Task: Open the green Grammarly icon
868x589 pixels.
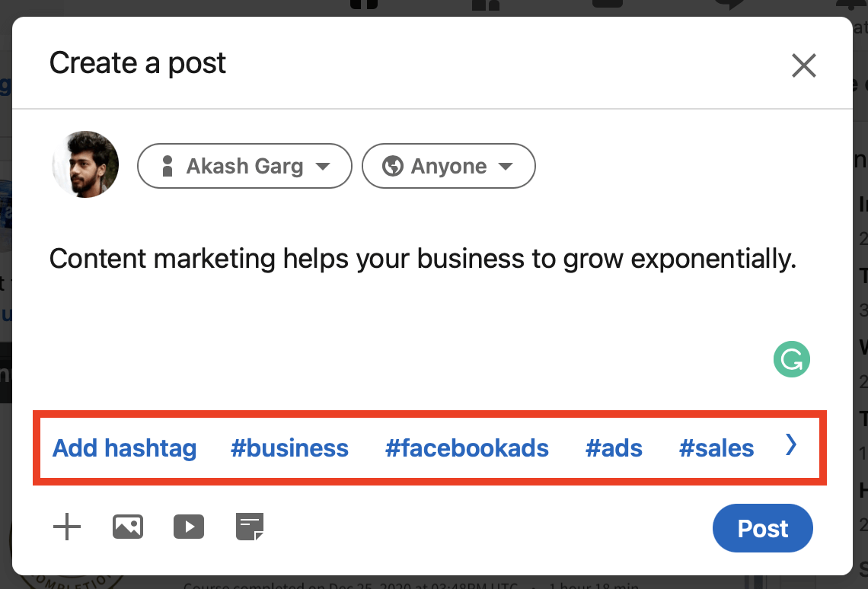Action: pos(792,359)
